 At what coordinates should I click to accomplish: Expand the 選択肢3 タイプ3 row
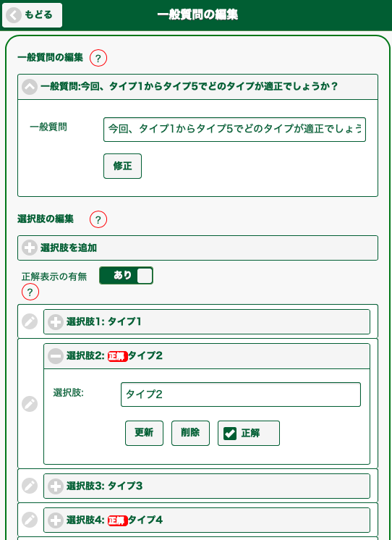(207, 486)
